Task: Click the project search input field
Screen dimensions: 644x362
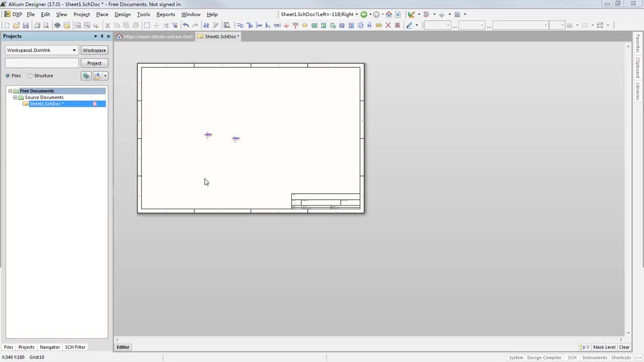Action: point(42,63)
